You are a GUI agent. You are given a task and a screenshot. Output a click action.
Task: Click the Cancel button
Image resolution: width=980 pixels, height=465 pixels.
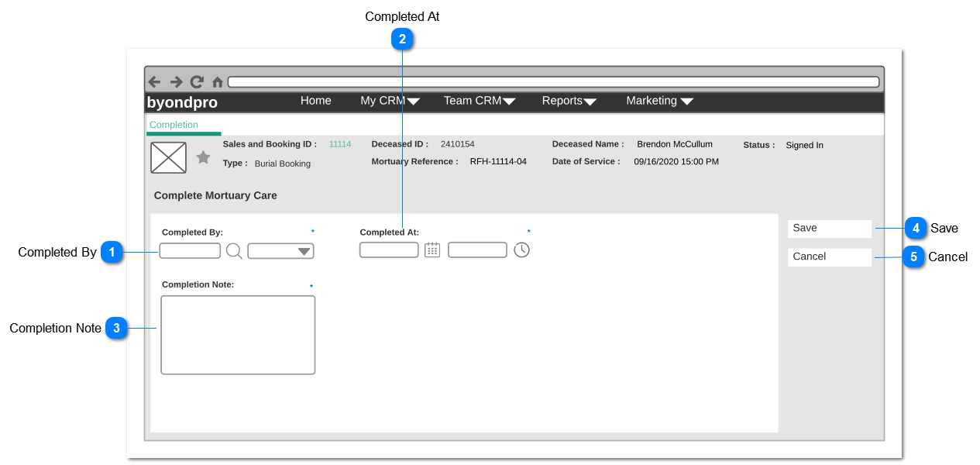click(x=830, y=257)
